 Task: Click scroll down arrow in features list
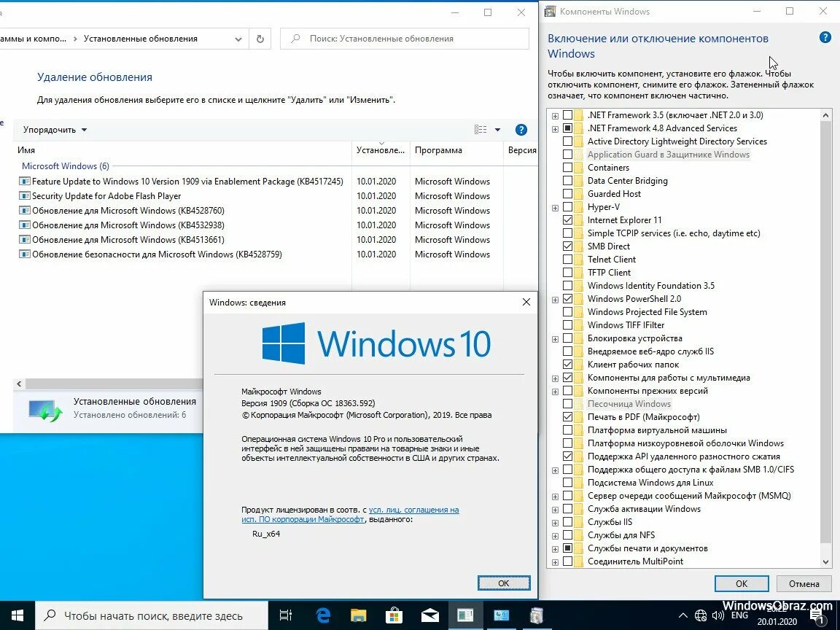click(825, 562)
